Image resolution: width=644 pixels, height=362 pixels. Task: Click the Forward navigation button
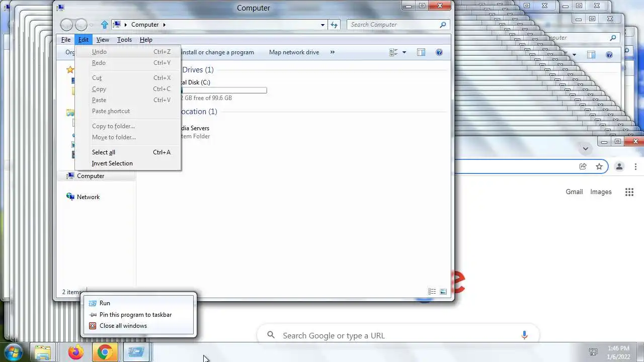tap(81, 25)
